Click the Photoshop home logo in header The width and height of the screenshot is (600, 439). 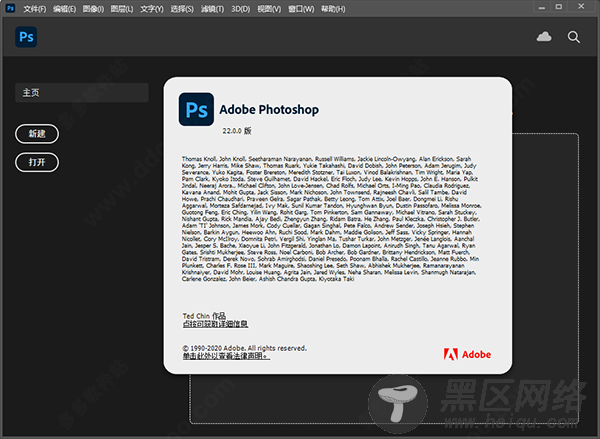point(26,37)
